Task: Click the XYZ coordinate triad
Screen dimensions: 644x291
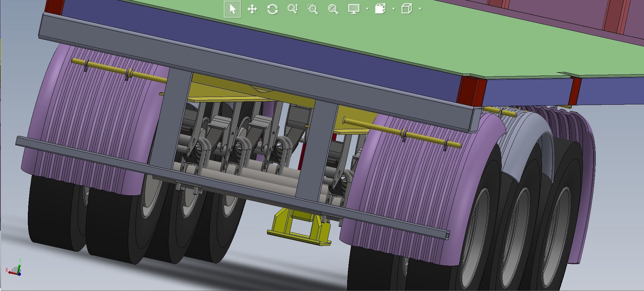Action: tap(14, 268)
